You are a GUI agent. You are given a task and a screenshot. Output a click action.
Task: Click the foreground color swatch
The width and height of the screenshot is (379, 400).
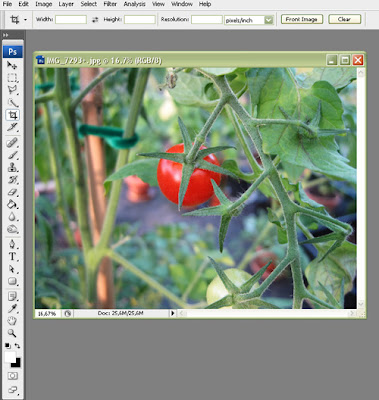coord(10,357)
